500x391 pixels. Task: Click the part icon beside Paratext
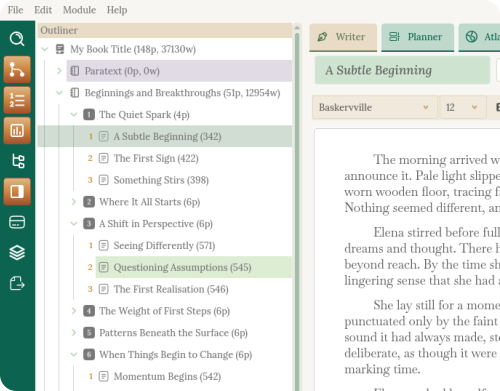[x=75, y=71]
